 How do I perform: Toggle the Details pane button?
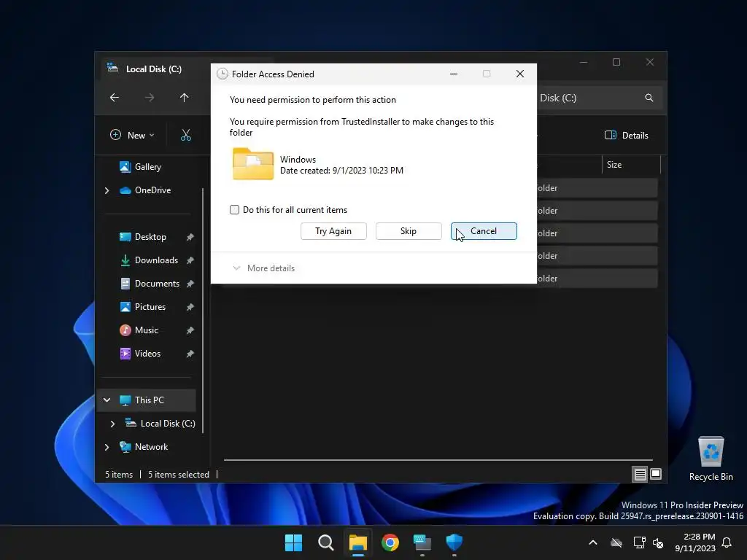[x=626, y=135]
